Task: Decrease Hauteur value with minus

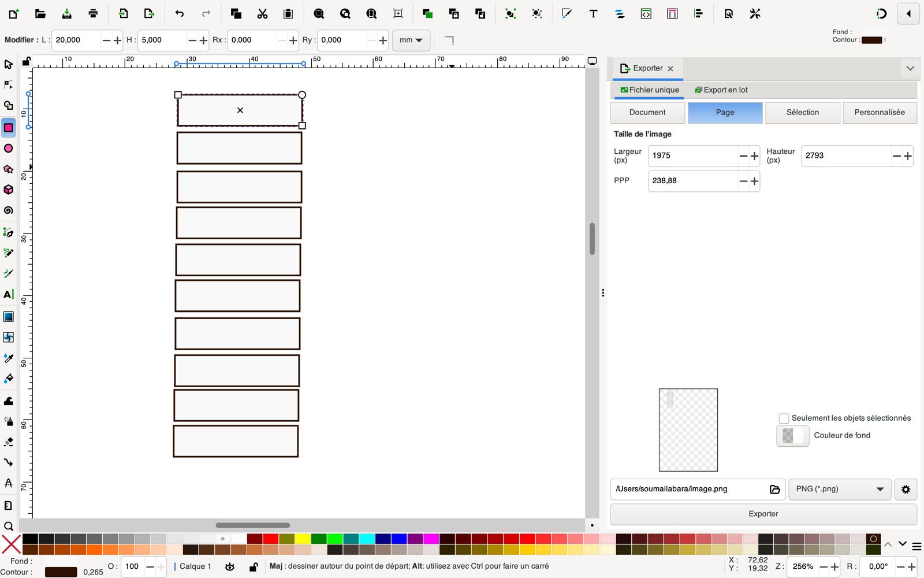Action: point(896,156)
